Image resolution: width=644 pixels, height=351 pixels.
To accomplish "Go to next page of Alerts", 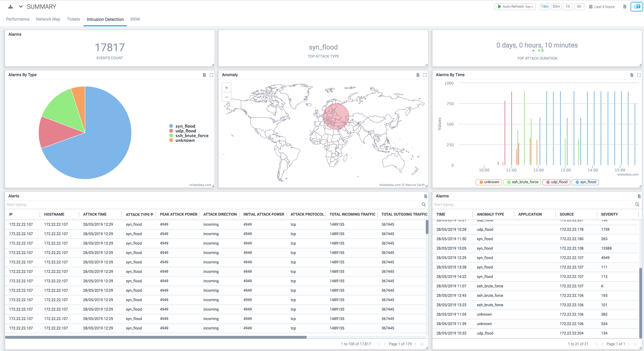I will click(415, 344).
